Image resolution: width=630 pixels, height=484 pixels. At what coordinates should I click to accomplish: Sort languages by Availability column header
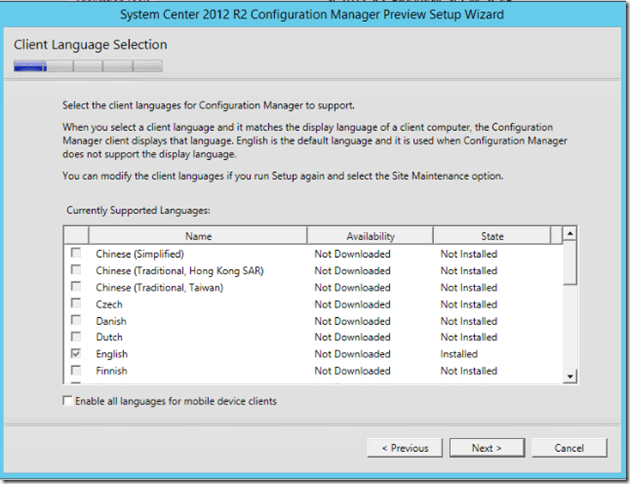pyautogui.click(x=370, y=236)
